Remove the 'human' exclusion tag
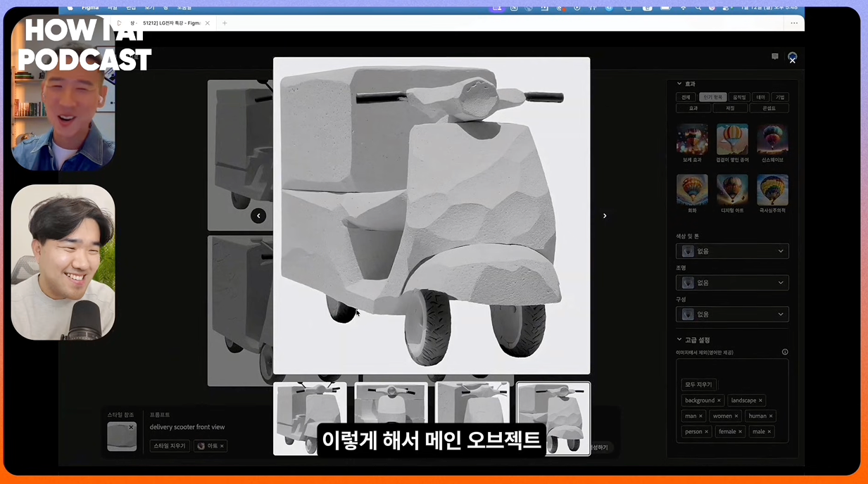868x484 pixels. [x=770, y=416]
